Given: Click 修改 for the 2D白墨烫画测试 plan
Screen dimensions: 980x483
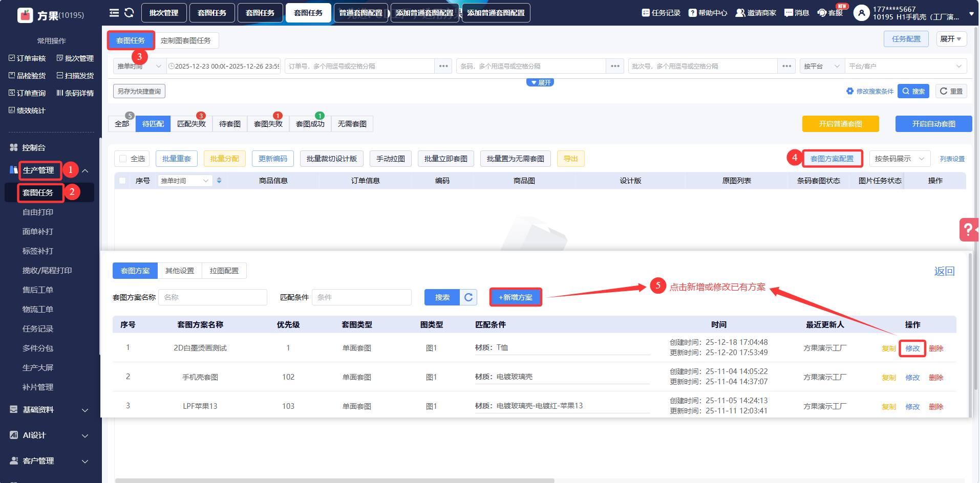Looking at the screenshot, I should coord(912,348).
